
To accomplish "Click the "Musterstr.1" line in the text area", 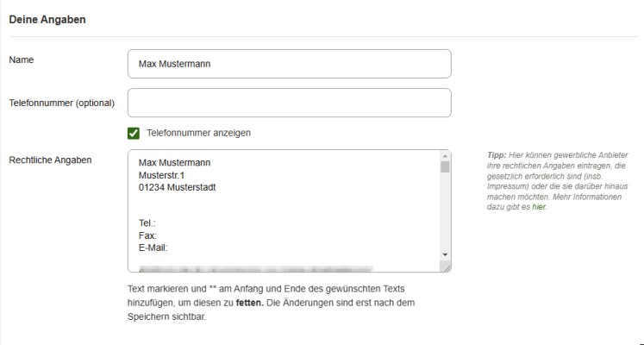I will (x=162, y=174).
